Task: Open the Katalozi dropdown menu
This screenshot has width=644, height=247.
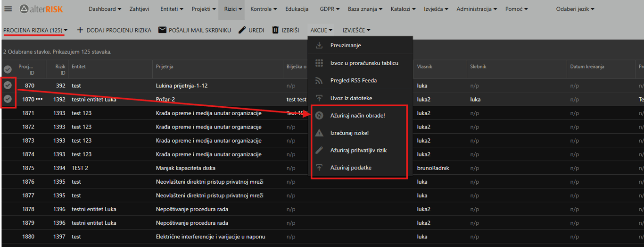Action: tap(403, 9)
